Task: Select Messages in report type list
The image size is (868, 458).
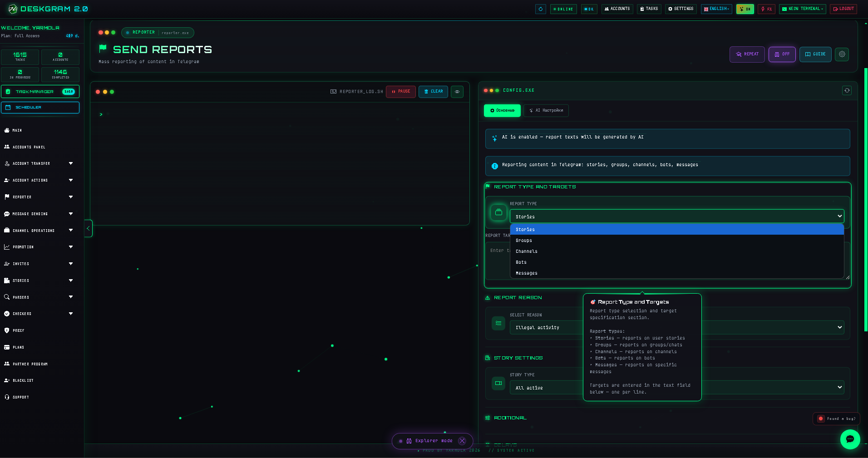Action: (x=677, y=273)
